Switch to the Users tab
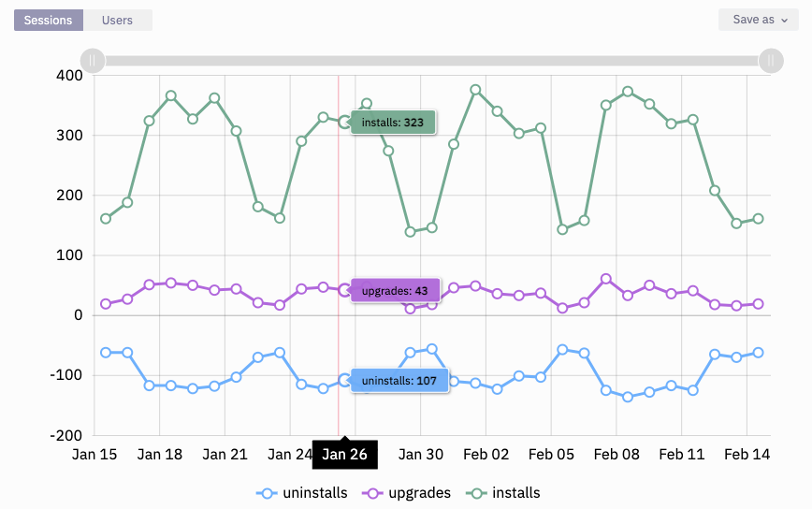Screen dimensions: 812x509 click(117, 20)
